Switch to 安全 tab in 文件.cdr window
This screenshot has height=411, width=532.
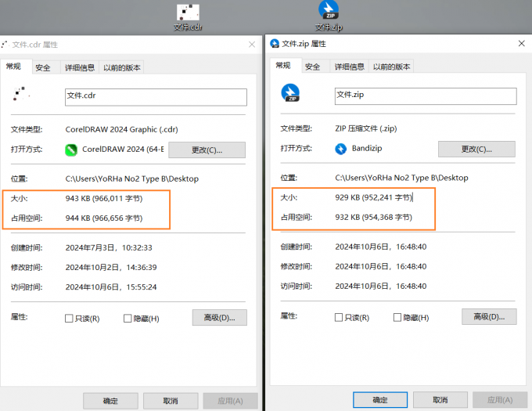tap(43, 68)
